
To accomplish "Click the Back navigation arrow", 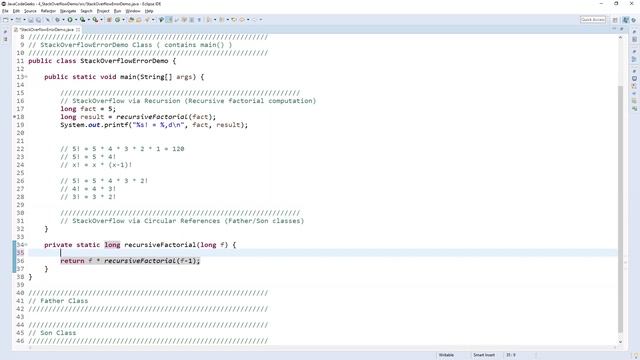I will 242,20.
